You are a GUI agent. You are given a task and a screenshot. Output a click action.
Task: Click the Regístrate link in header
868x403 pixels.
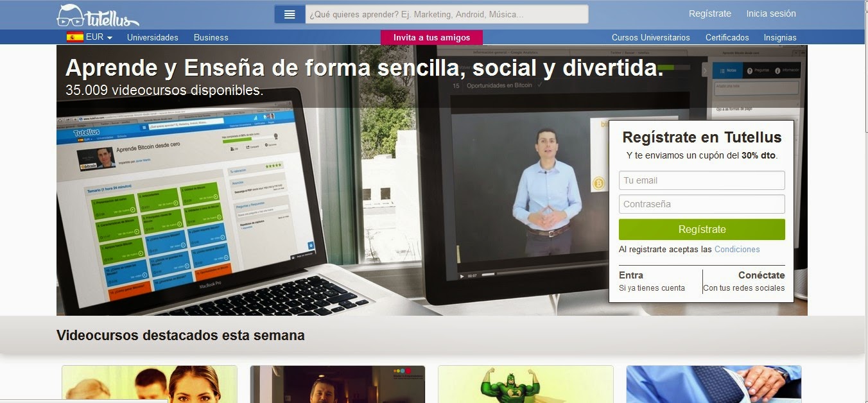click(x=710, y=13)
